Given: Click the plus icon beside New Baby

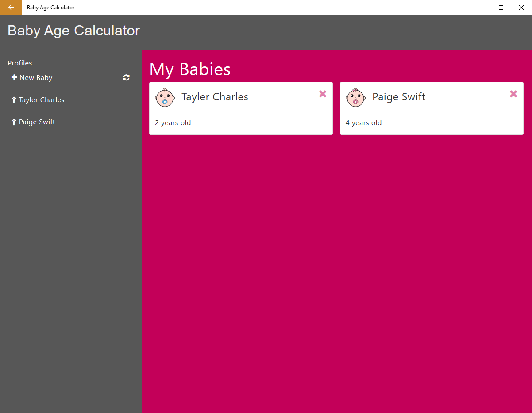Looking at the screenshot, I should click(x=14, y=77).
